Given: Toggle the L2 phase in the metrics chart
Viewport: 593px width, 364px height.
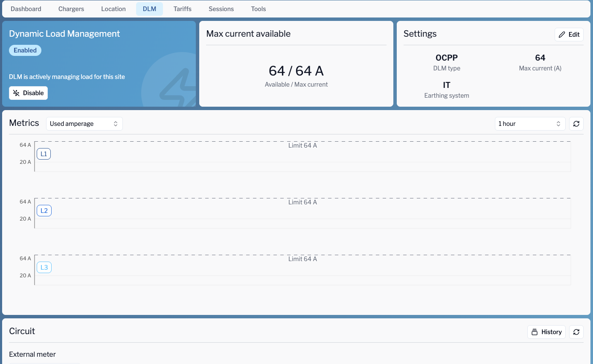Looking at the screenshot, I should (44, 210).
